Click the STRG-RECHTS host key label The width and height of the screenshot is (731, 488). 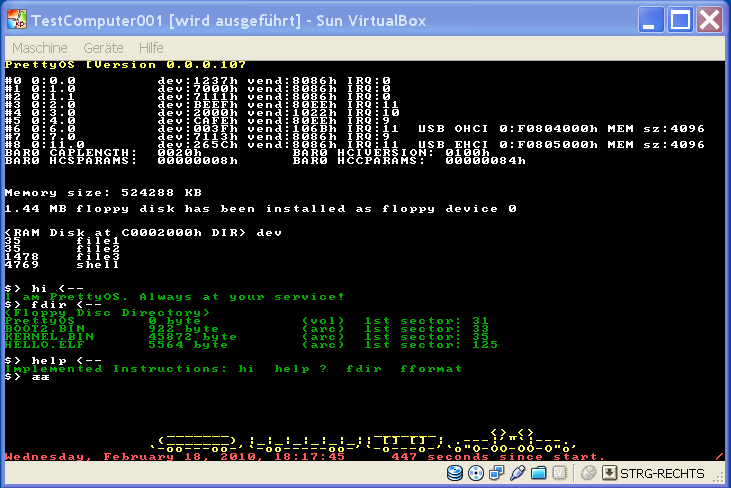point(662,474)
